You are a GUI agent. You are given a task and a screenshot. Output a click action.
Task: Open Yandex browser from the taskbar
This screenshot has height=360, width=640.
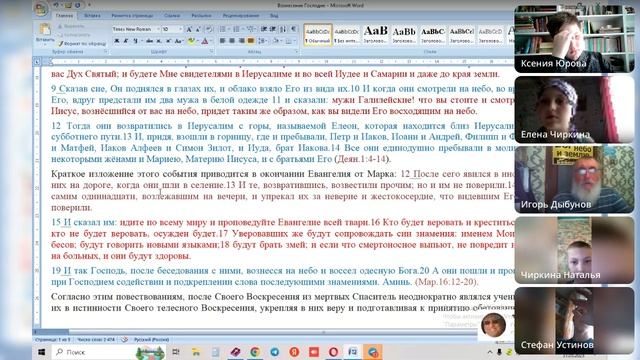click(294, 352)
